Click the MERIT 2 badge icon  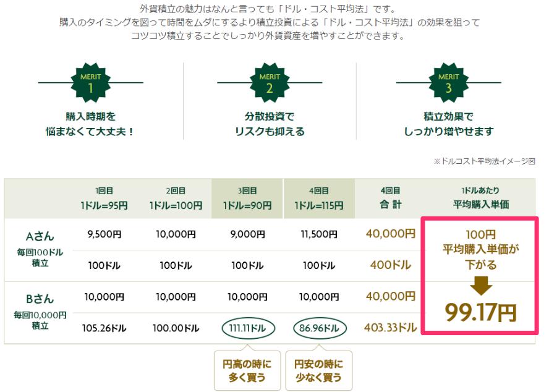[270, 83]
